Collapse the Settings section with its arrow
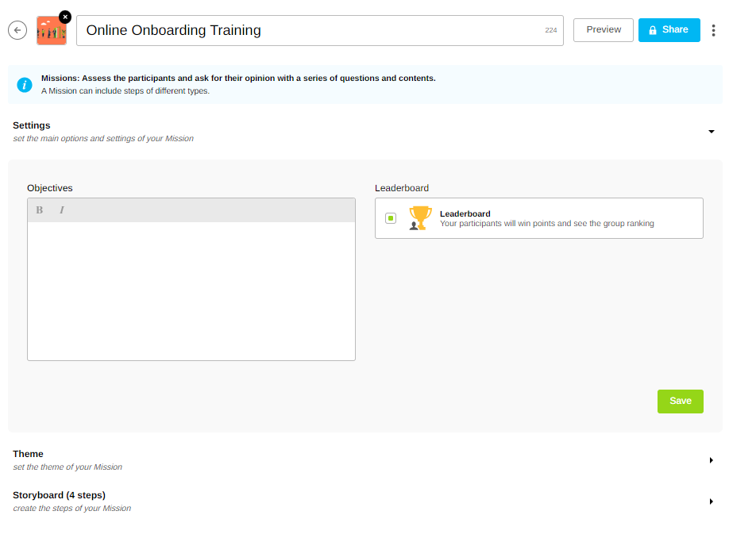 [711, 132]
